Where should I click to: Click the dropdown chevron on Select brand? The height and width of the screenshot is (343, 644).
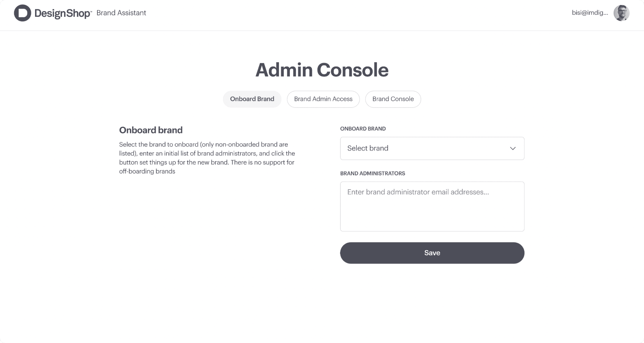click(513, 148)
